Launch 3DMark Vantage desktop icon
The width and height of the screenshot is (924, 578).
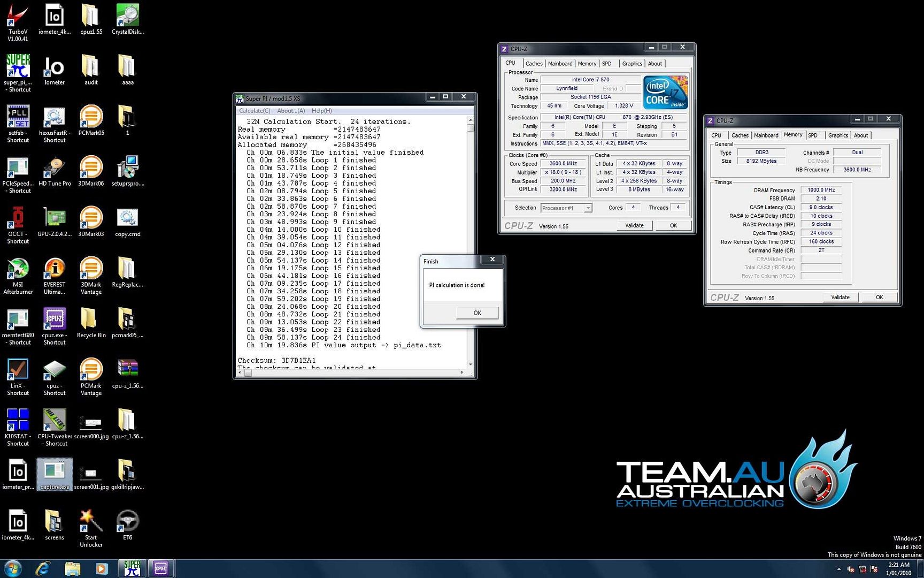click(91, 276)
